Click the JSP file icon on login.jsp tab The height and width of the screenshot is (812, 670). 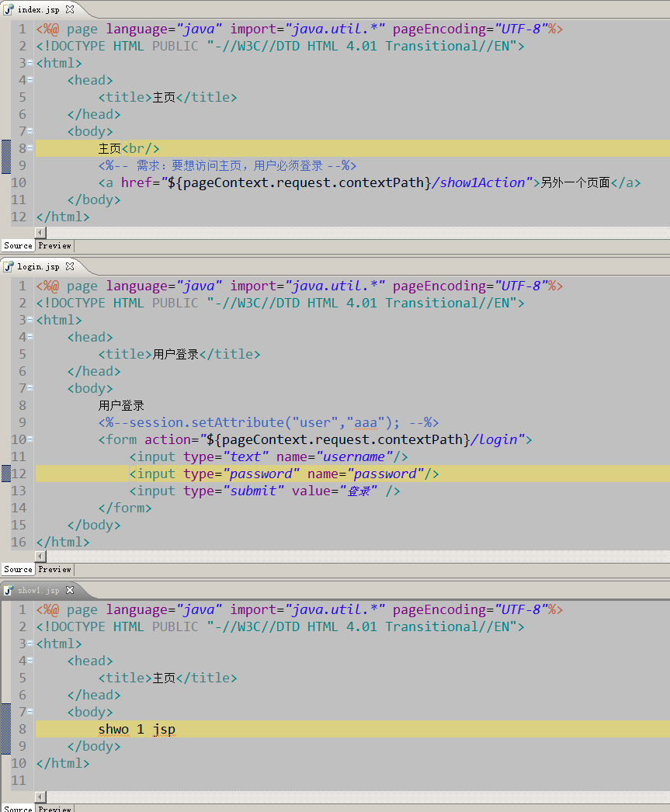pos(9,266)
